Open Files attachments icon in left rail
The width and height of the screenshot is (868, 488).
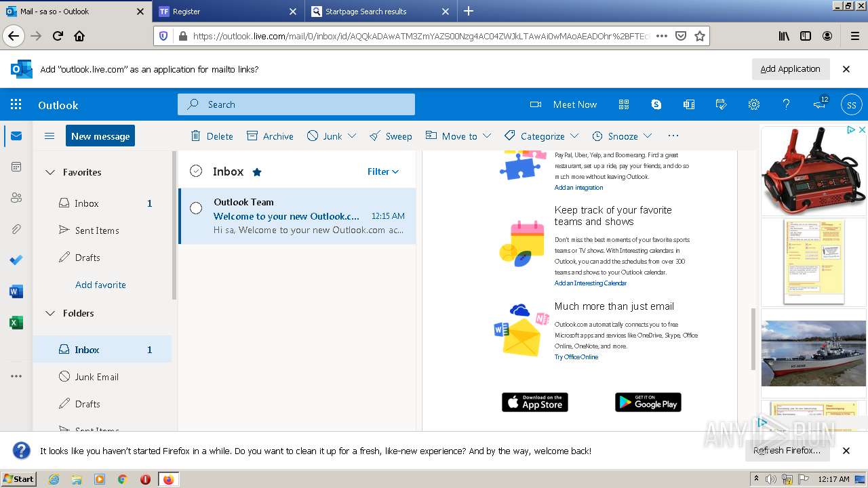pyautogui.click(x=16, y=229)
